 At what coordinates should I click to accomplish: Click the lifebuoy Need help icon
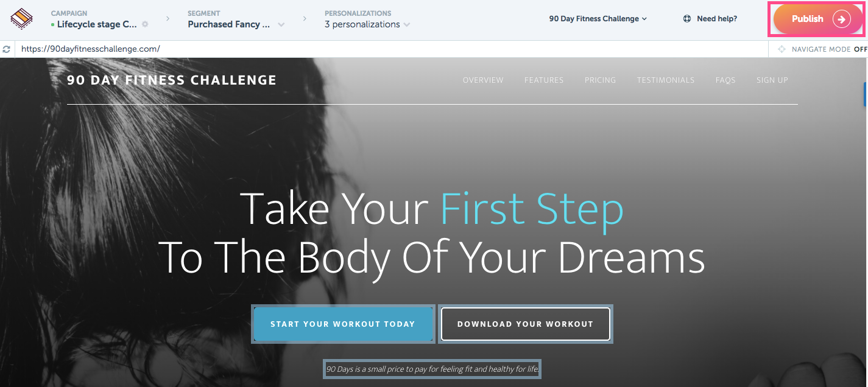(687, 19)
